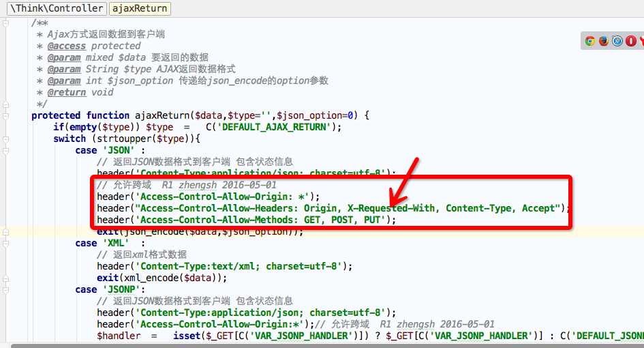Click the isset keyword in the $handler line

point(187,336)
